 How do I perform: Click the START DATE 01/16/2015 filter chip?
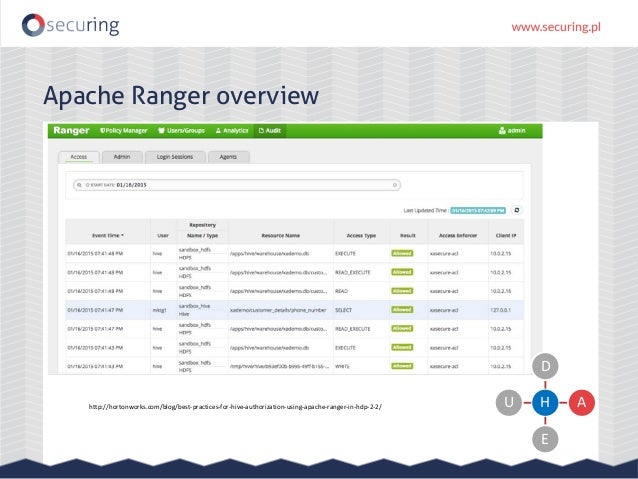point(116,185)
